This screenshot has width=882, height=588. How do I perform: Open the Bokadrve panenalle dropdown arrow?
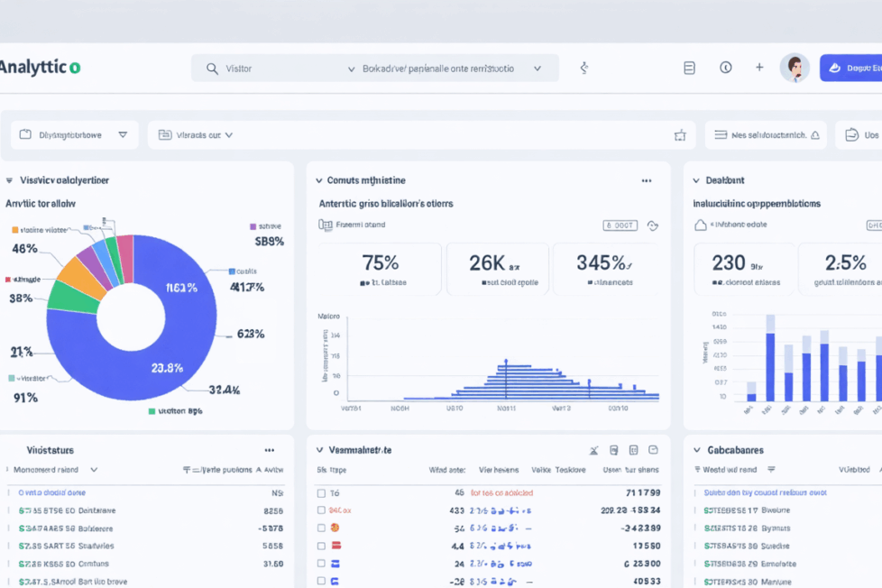537,69
